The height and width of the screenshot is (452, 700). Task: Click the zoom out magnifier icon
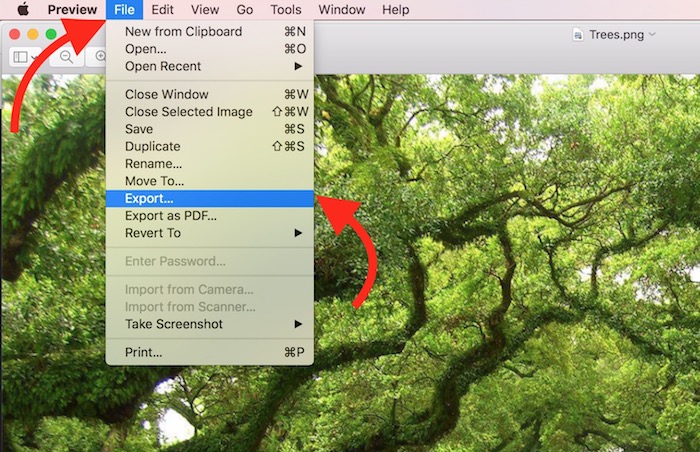[x=67, y=57]
